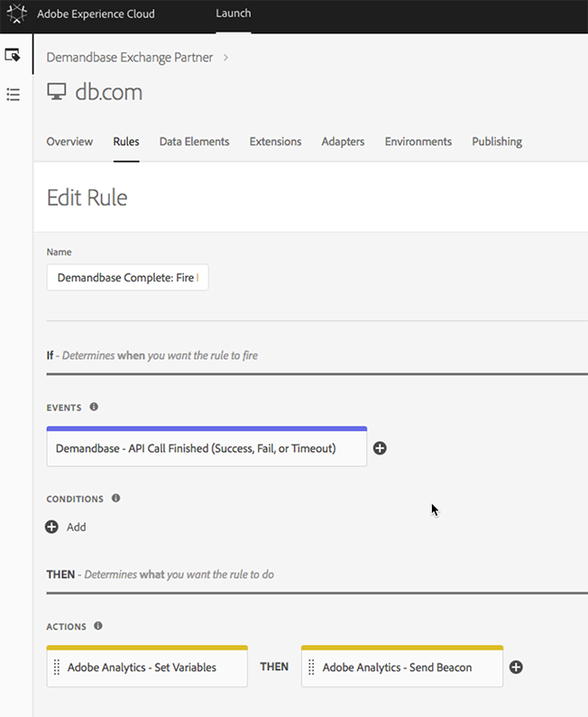
Task: Open the Extensions tab
Action: [x=275, y=142]
